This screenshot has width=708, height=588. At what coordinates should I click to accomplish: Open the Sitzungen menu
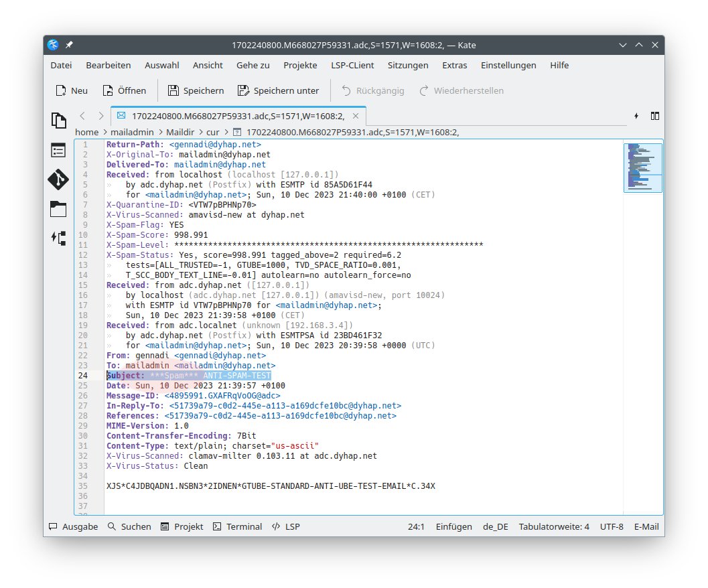pyautogui.click(x=407, y=65)
